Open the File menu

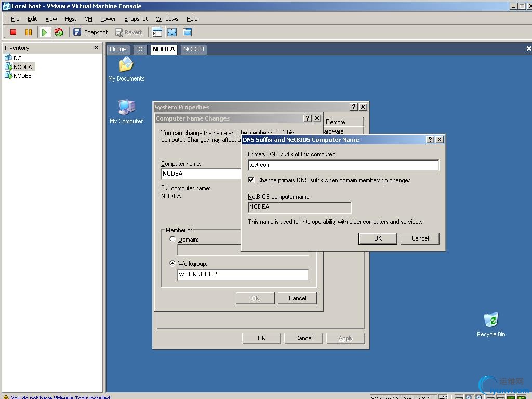(x=15, y=19)
